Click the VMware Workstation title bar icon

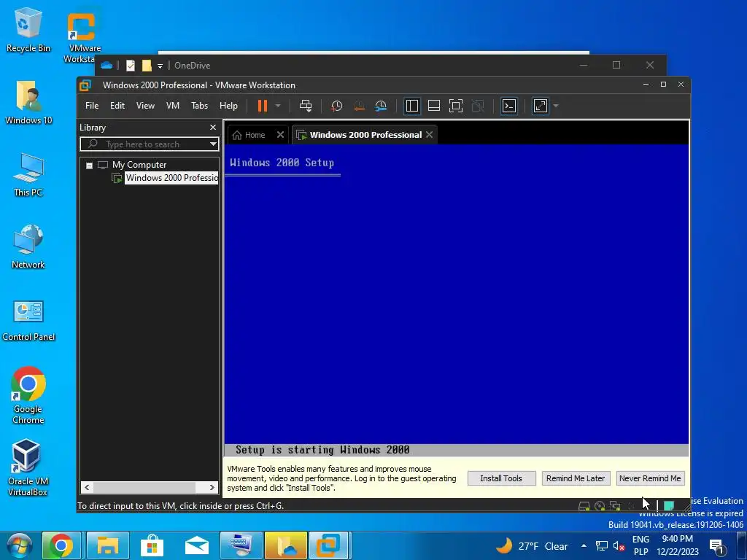[85, 85]
